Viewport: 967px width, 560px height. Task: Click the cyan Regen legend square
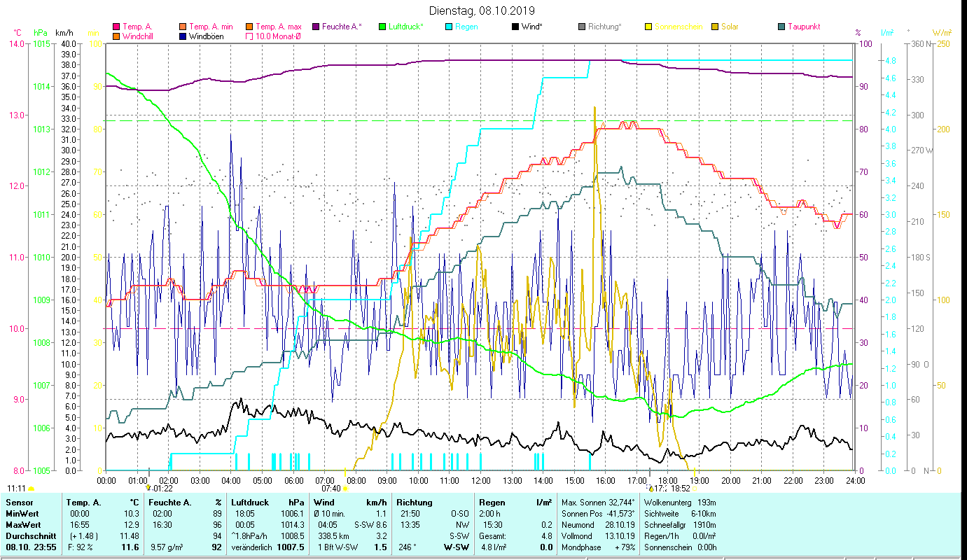(450, 27)
